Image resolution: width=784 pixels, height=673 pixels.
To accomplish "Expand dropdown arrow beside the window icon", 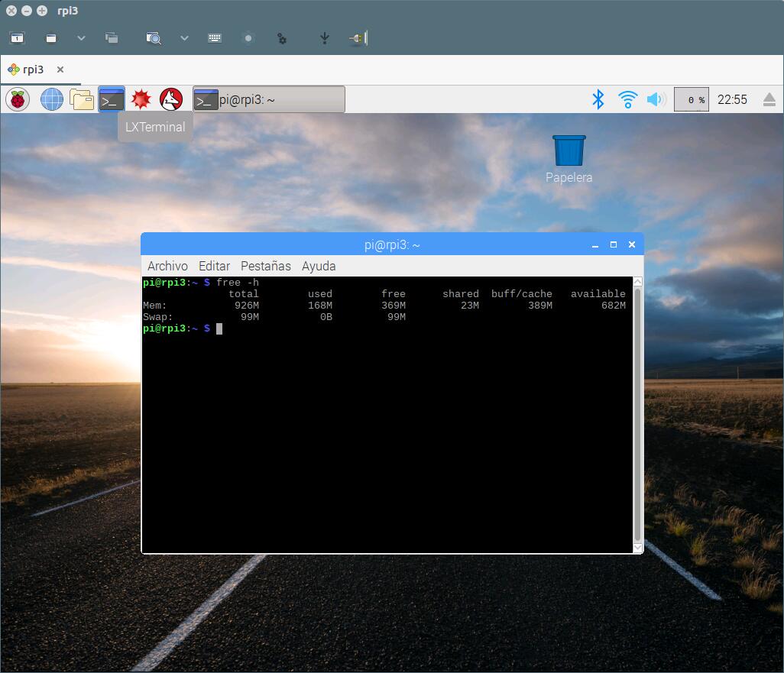I will tap(81, 38).
